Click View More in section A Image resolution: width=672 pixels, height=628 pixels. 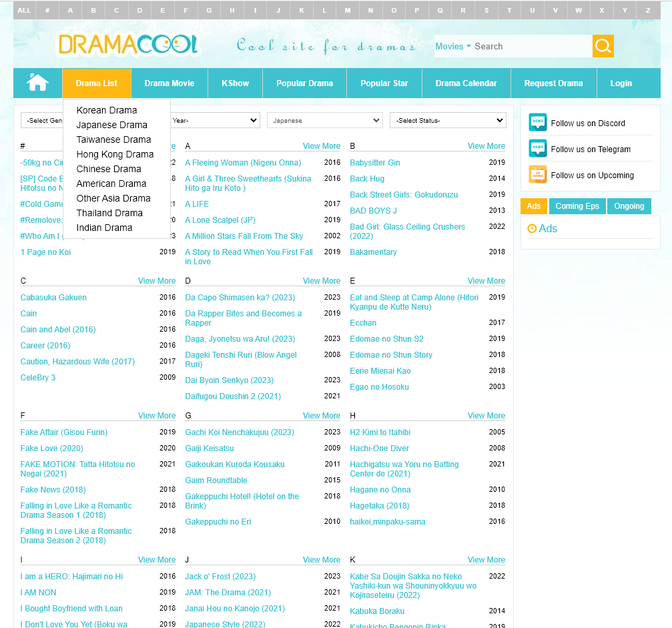click(x=322, y=145)
